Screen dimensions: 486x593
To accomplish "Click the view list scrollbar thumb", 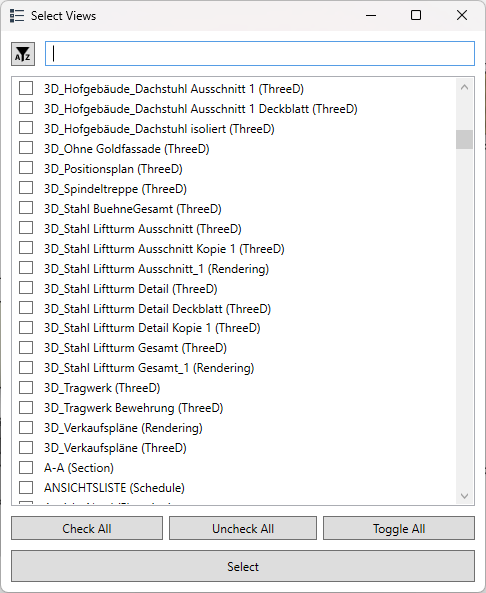I will [x=464, y=140].
